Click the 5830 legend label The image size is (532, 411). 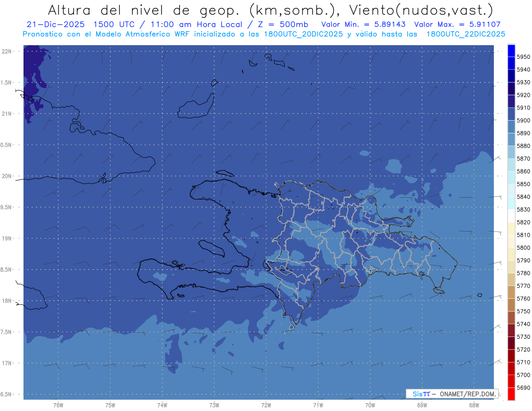tap(523, 210)
